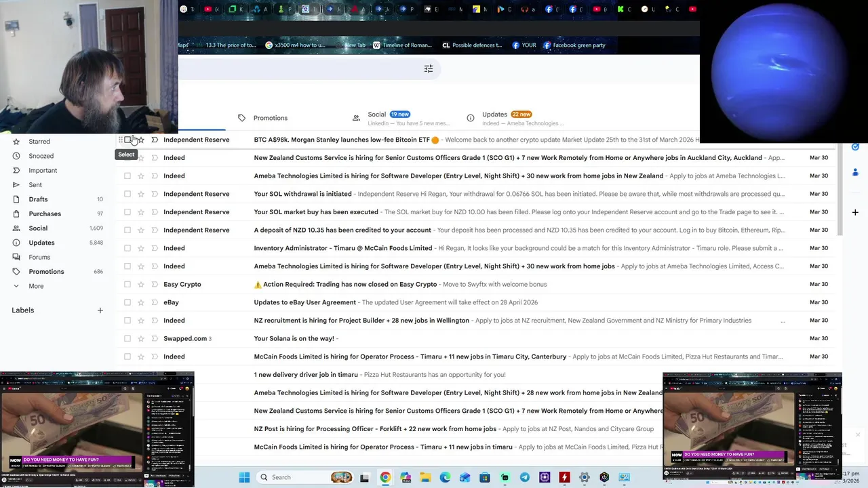Screen dimensions: 868x488
Task: Open the Sent mail folder
Action: pos(35,185)
